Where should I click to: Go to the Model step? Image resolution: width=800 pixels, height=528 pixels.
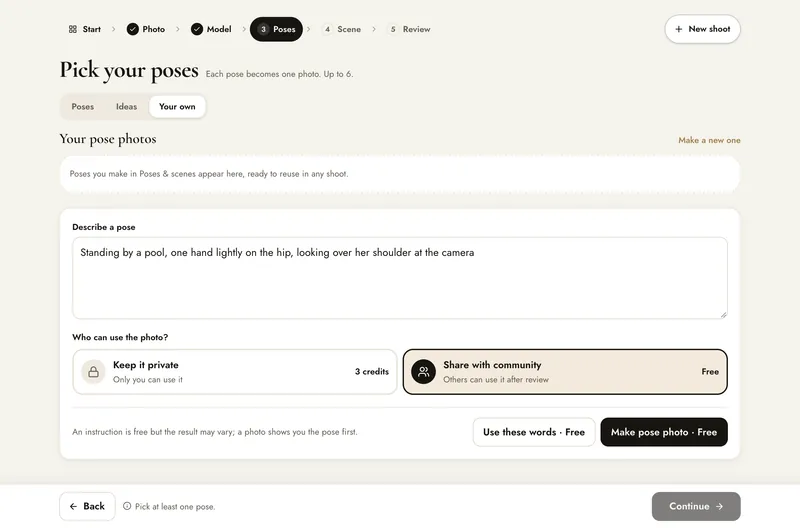(x=211, y=29)
